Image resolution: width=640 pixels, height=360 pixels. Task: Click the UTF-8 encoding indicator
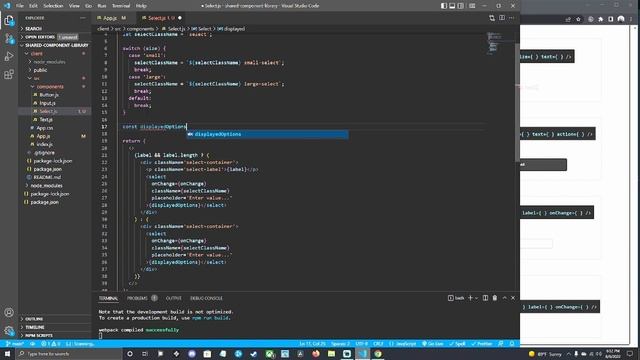[x=362, y=344]
